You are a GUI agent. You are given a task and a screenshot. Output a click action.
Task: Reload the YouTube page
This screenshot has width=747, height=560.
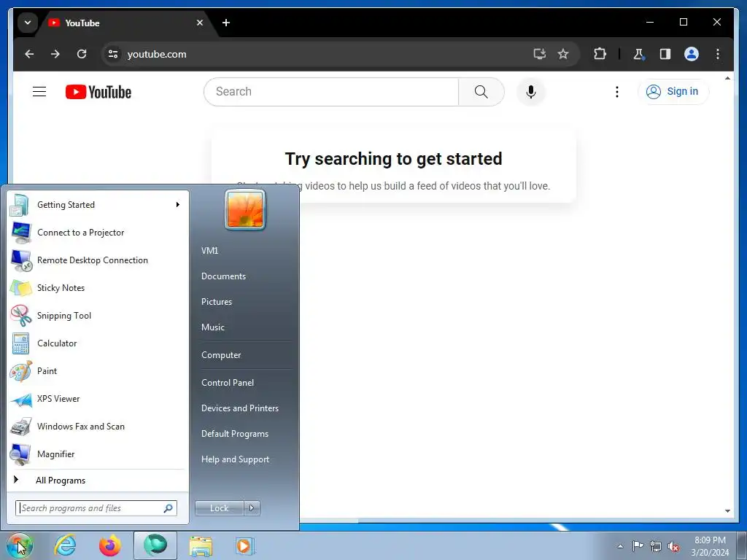click(x=82, y=54)
